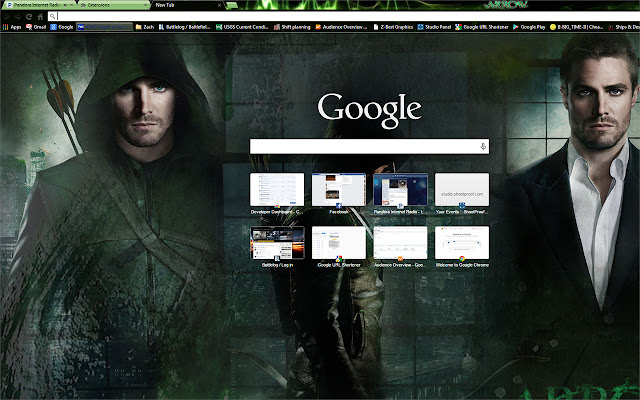Open Audience Overview thumbnail

coord(400,242)
